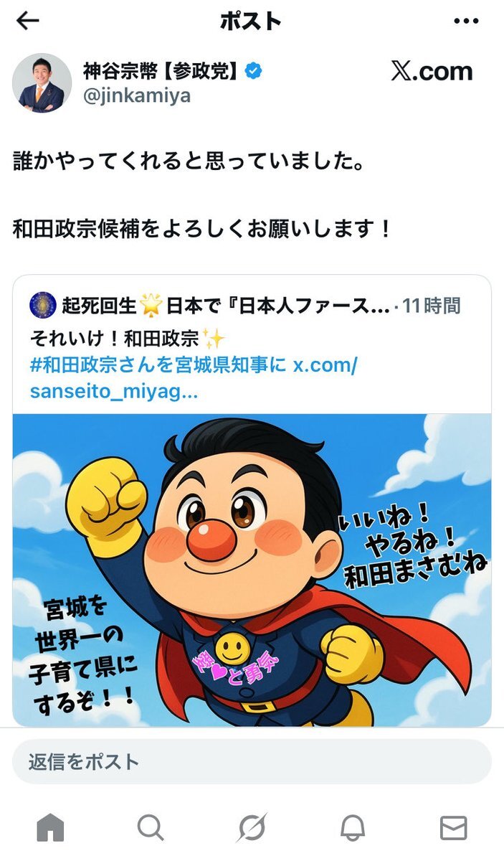Open the Grok slash-circle tab

[252, 828]
